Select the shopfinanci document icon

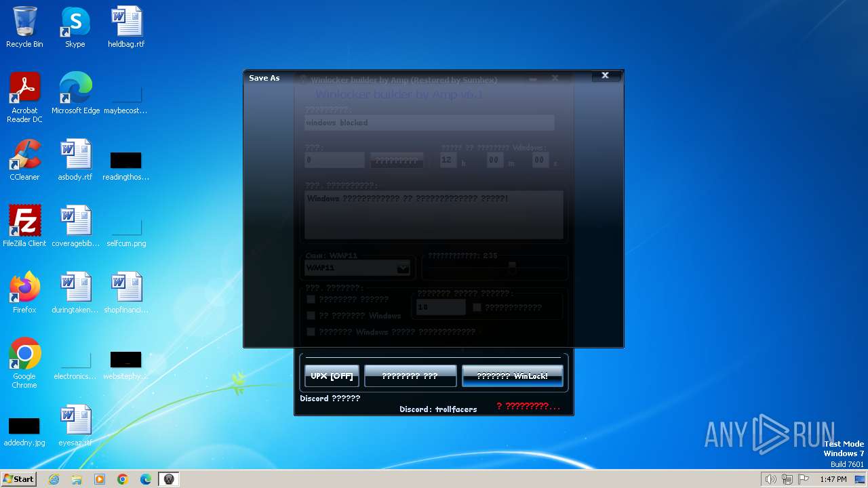[126, 293]
